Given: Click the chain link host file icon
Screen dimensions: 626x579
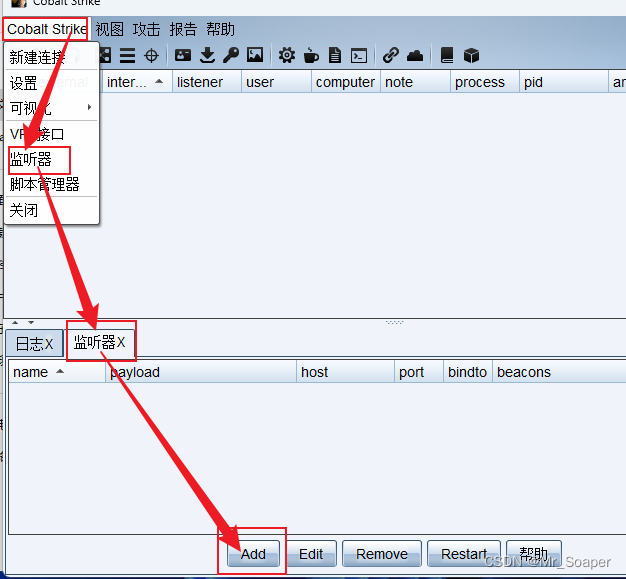Looking at the screenshot, I should coord(390,55).
